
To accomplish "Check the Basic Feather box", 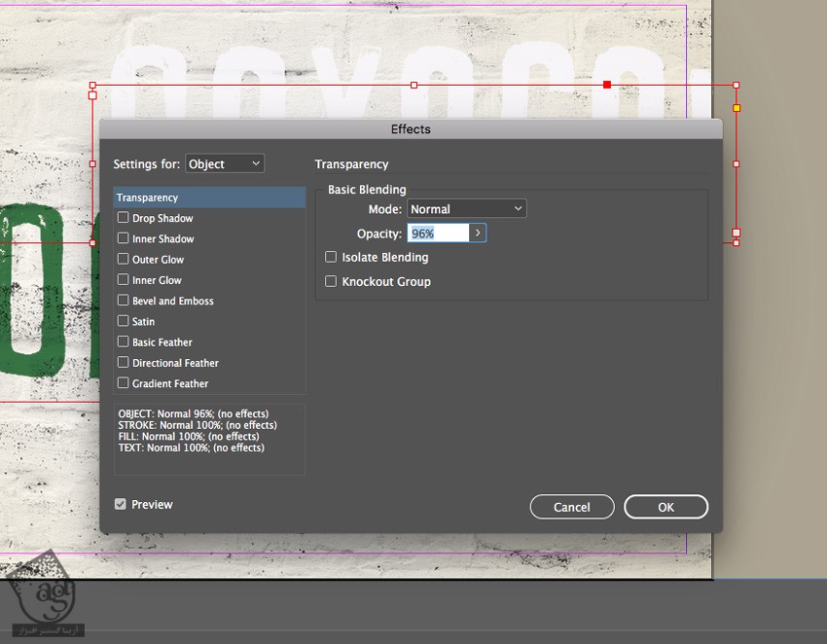I will point(123,342).
